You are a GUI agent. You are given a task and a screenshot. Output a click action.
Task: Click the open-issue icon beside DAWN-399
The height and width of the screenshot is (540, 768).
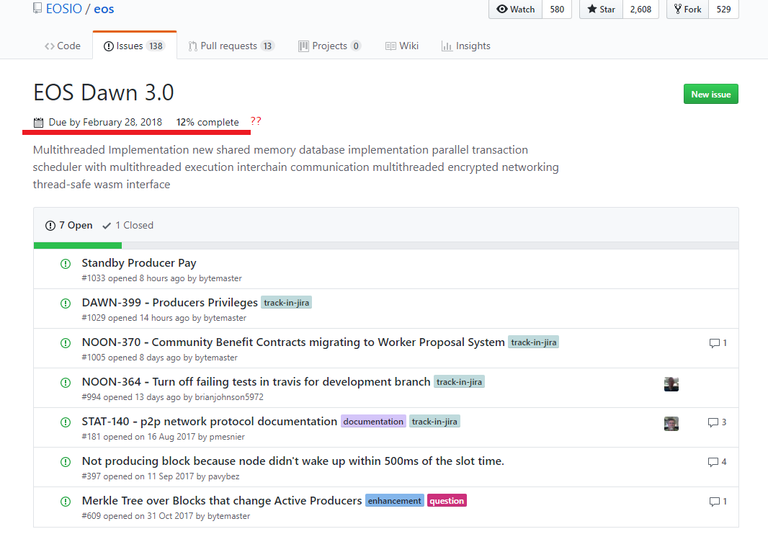coord(66,303)
